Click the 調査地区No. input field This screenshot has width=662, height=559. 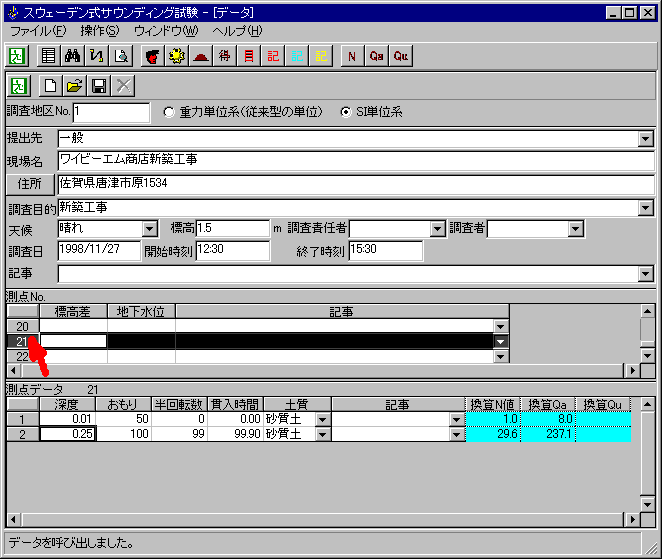(x=111, y=112)
